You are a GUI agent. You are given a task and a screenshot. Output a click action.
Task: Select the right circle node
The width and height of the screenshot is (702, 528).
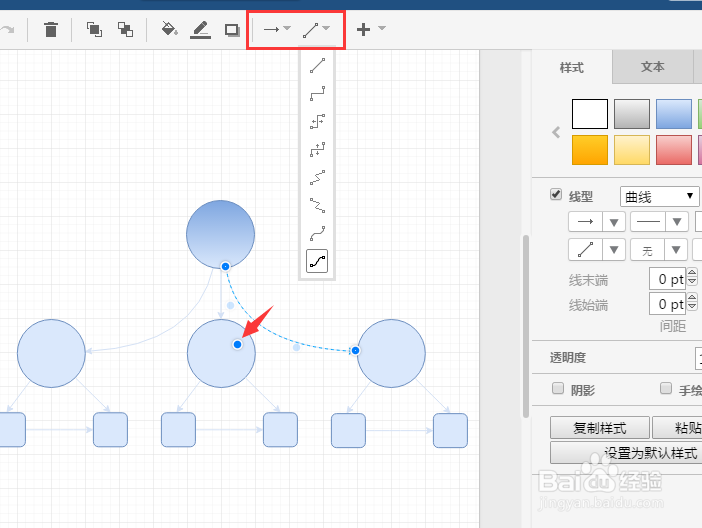tap(391, 353)
